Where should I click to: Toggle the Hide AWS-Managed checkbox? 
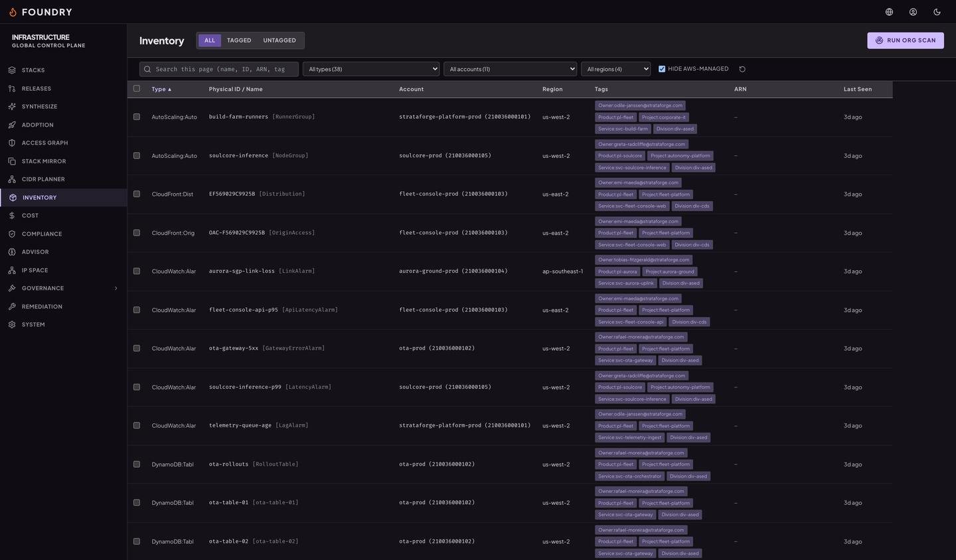pos(662,69)
